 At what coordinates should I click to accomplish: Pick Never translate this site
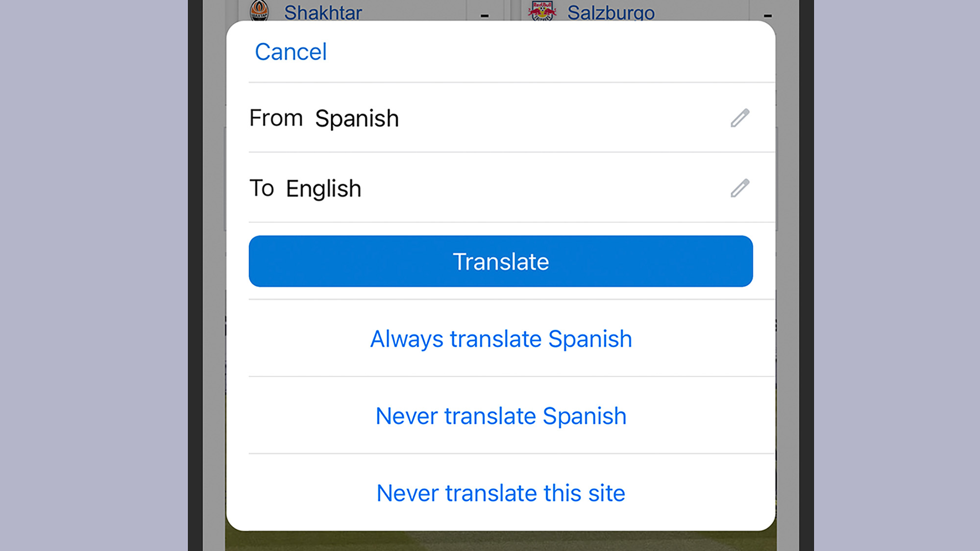[x=501, y=493]
